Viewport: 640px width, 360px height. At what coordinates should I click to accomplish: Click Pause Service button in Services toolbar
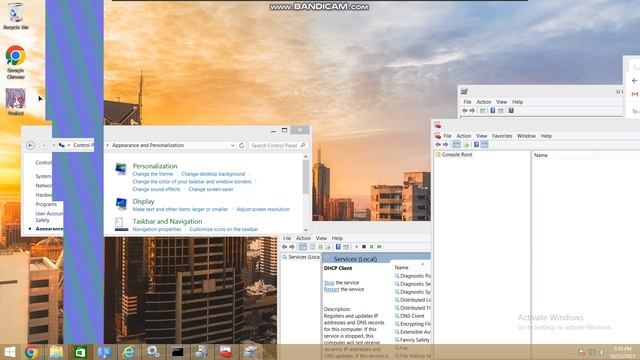372,247
